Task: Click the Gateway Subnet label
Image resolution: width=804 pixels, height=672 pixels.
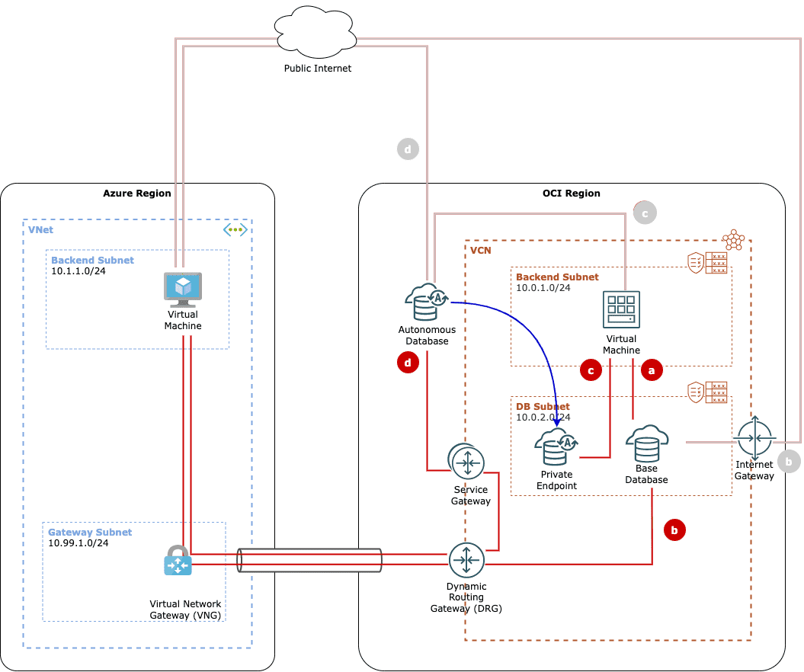Action: (x=90, y=532)
